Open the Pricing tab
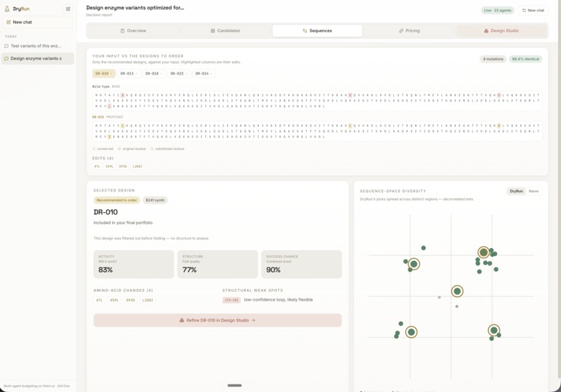 [x=409, y=31]
